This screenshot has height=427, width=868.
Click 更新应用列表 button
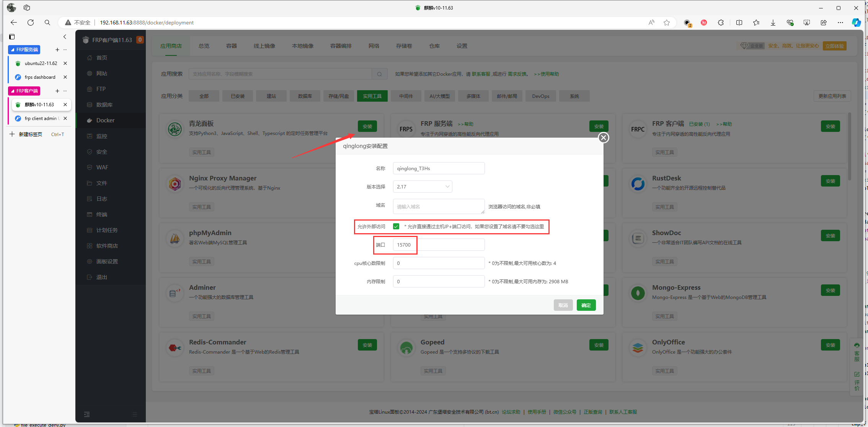pyautogui.click(x=832, y=96)
